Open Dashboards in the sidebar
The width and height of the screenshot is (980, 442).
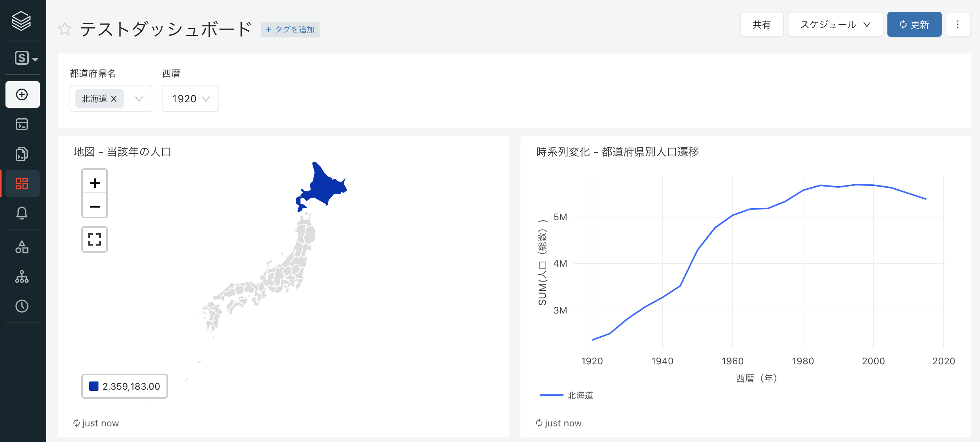[x=22, y=184]
